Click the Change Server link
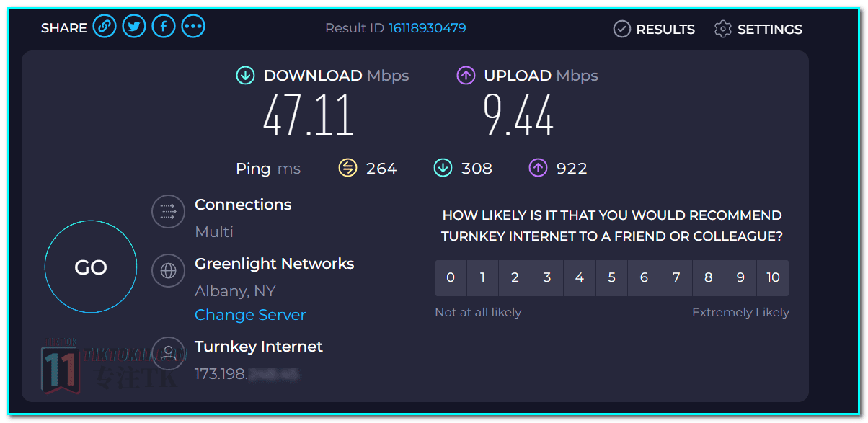 [250, 315]
